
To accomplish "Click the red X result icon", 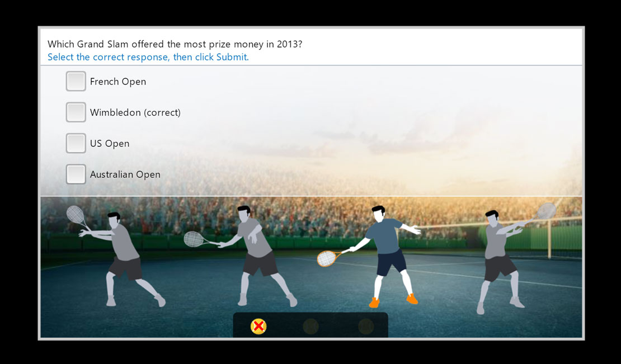I will [x=258, y=327].
